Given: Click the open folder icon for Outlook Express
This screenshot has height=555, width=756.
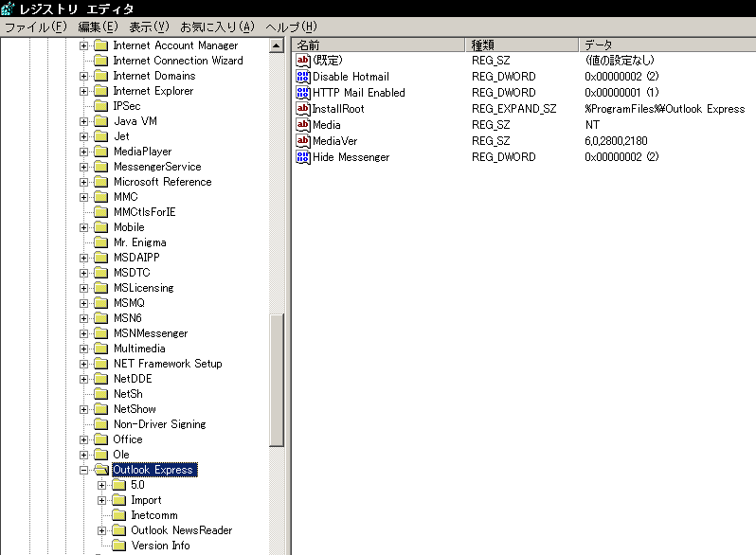Looking at the screenshot, I should 101,470.
